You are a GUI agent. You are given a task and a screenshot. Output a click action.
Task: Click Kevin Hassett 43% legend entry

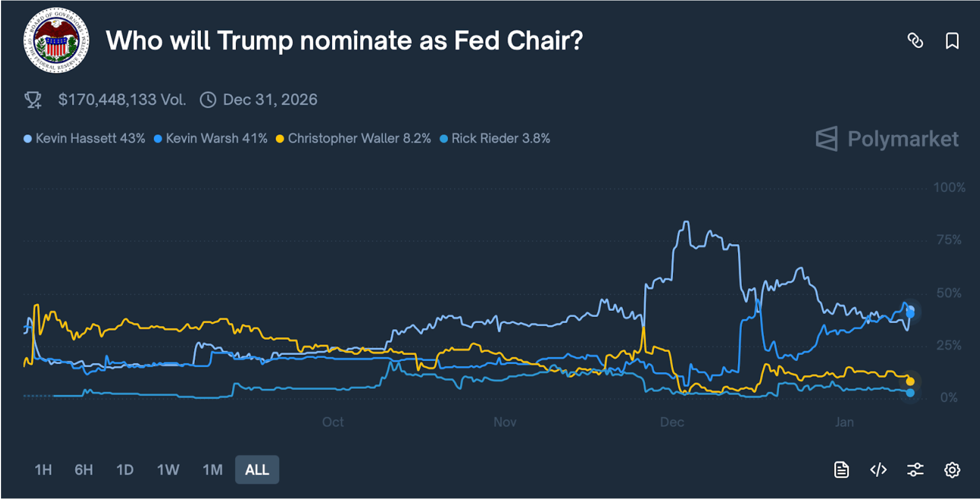[x=85, y=138]
